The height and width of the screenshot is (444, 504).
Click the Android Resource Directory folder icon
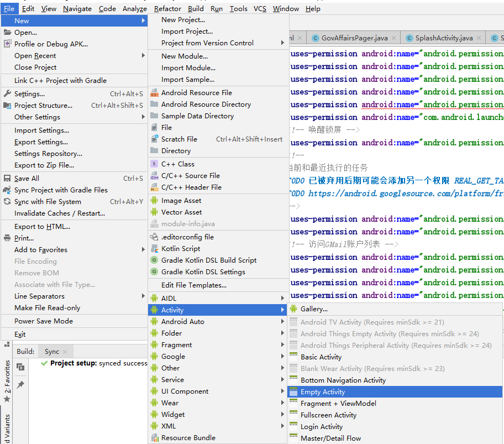pos(154,104)
